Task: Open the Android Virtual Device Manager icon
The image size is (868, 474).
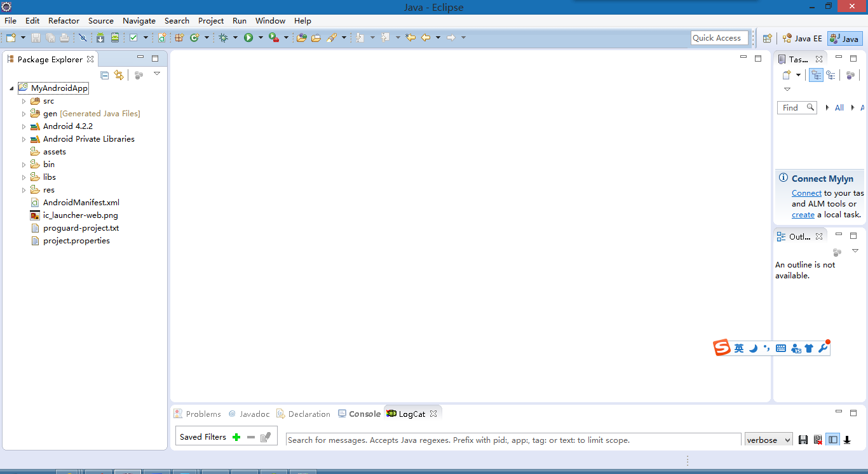Action: click(x=115, y=38)
